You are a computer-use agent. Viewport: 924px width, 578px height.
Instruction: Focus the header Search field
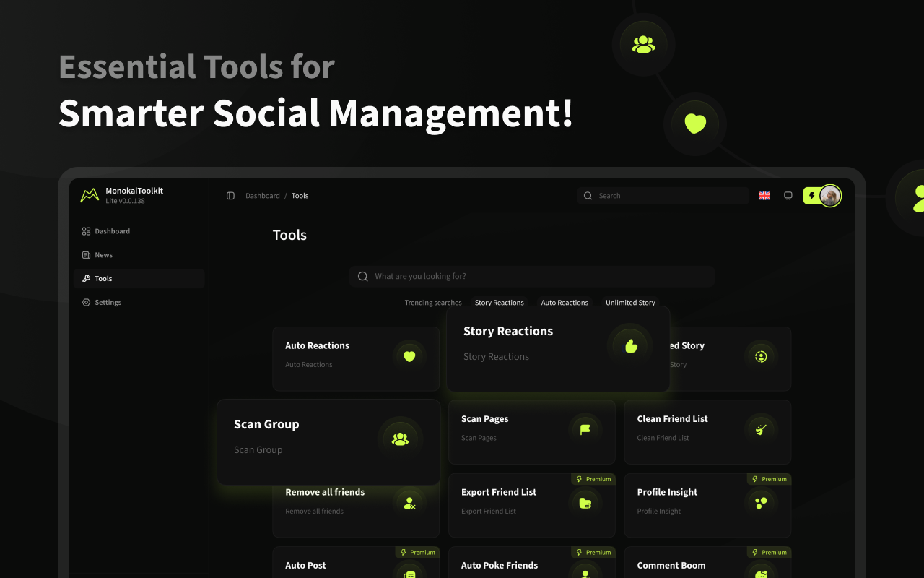[663, 196]
